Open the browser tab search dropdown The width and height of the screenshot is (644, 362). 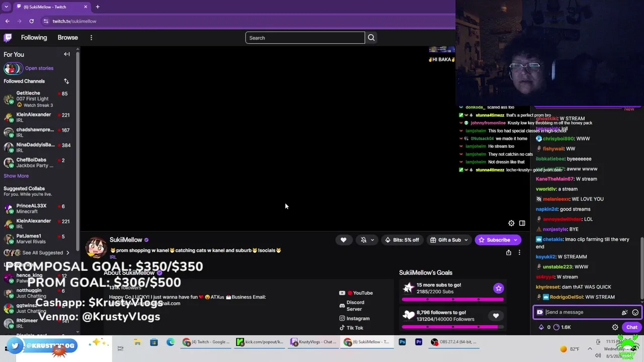[6, 7]
